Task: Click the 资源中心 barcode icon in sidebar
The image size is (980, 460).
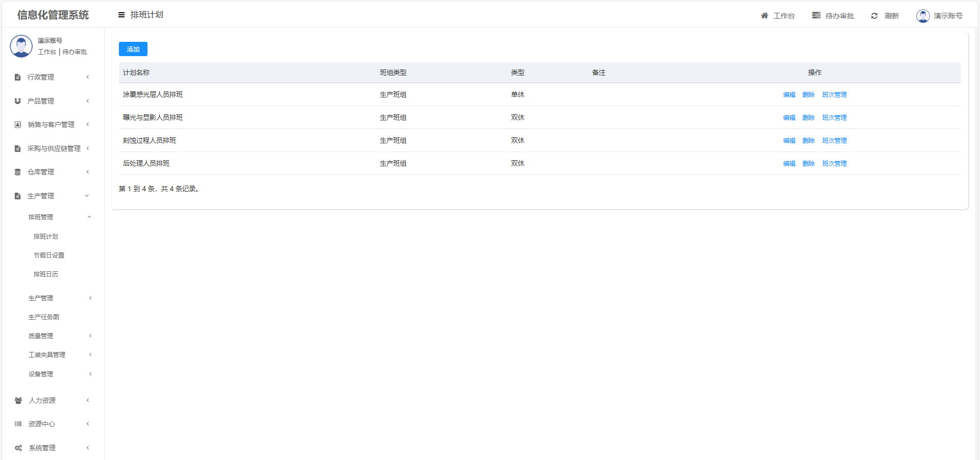Action: pos(18,424)
